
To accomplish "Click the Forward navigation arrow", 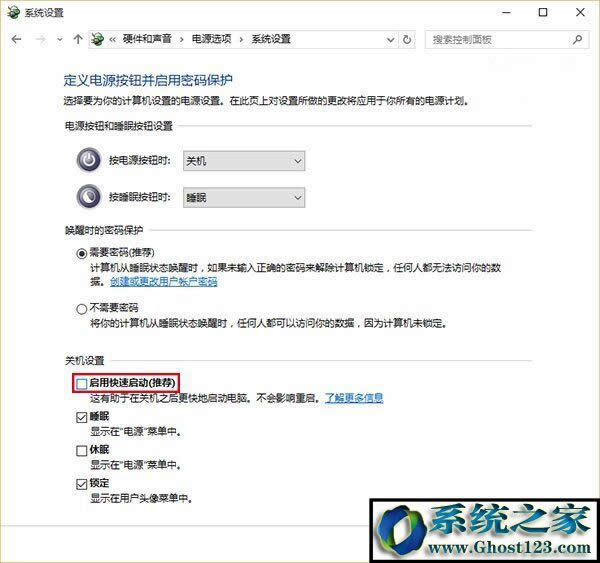I will (40, 39).
